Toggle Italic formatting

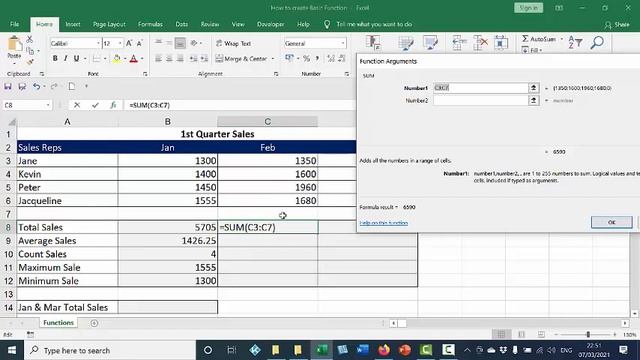(x=65, y=59)
